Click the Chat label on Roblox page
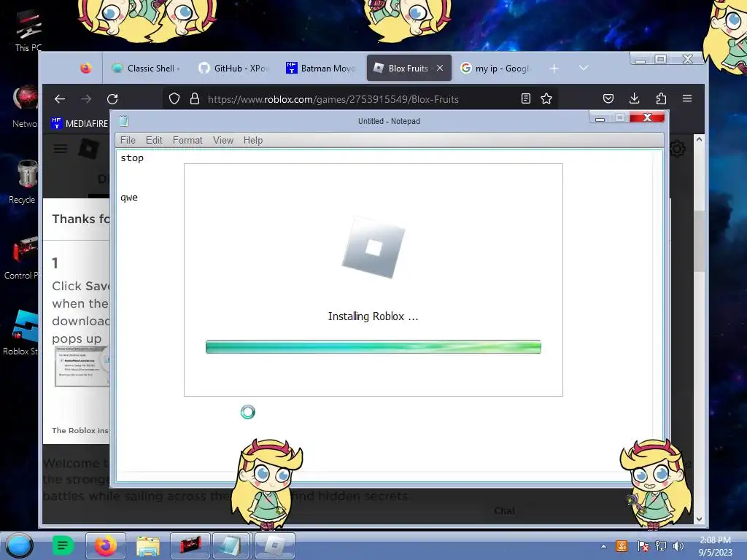Image resolution: width=747 pixels, height=560 pixels. coord(505,511)
